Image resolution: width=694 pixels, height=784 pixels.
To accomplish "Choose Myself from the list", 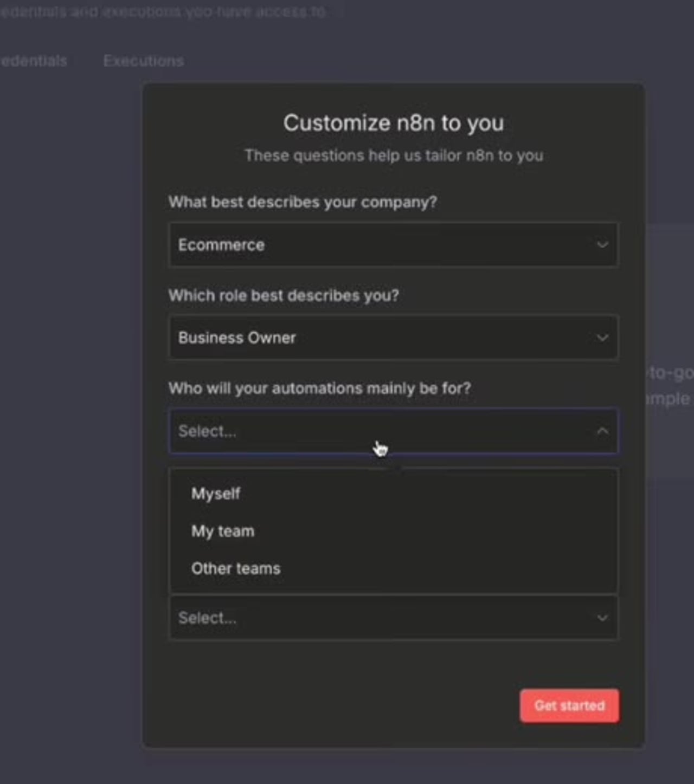I will 393,494.
